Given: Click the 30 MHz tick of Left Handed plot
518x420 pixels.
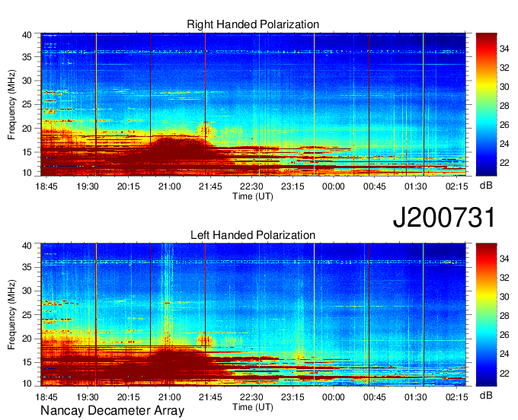Looking at the screenshot, I should (27, 291).
